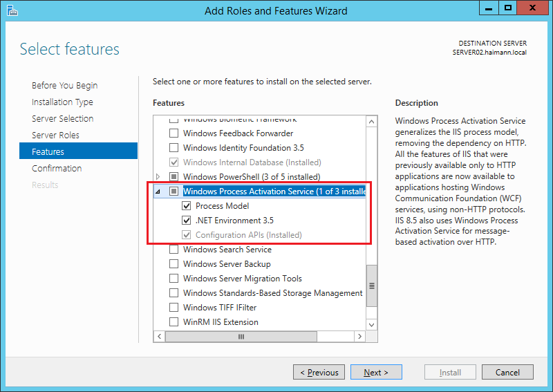The width and height of the screenshot is (553, 392).
Task: Minimize the wizard window
Action: point(489,8)
